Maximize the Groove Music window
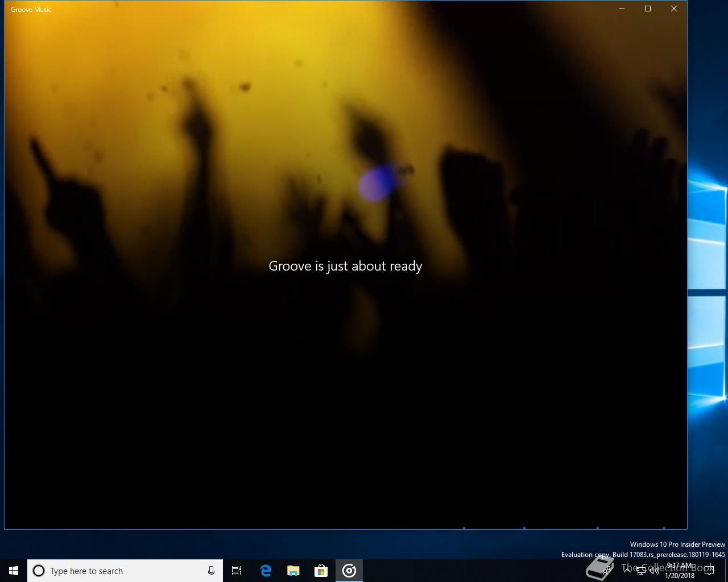Screen dimensions: 728x582 pyautogui.click(x=648, y=9)
